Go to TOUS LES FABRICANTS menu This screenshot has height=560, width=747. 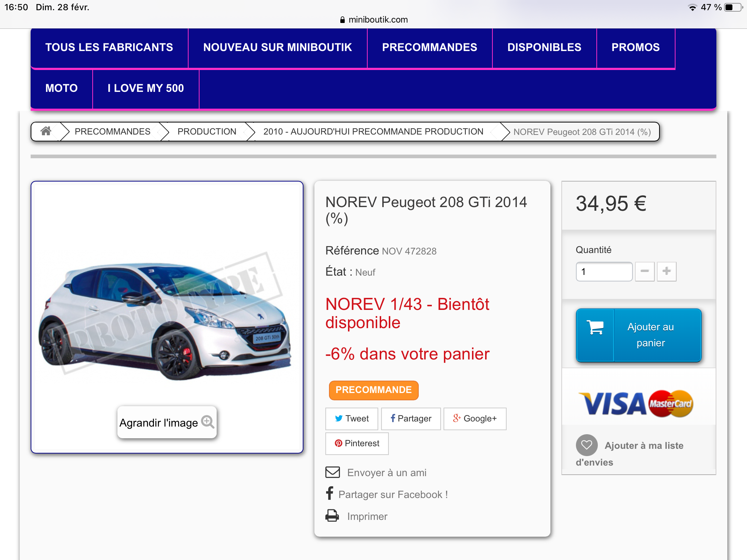click(109, 47)
